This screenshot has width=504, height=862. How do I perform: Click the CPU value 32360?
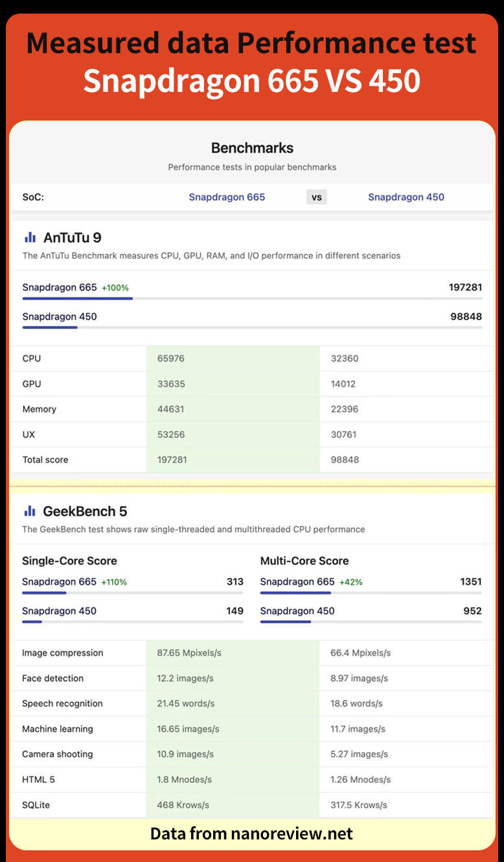click(x=345, y=358)
